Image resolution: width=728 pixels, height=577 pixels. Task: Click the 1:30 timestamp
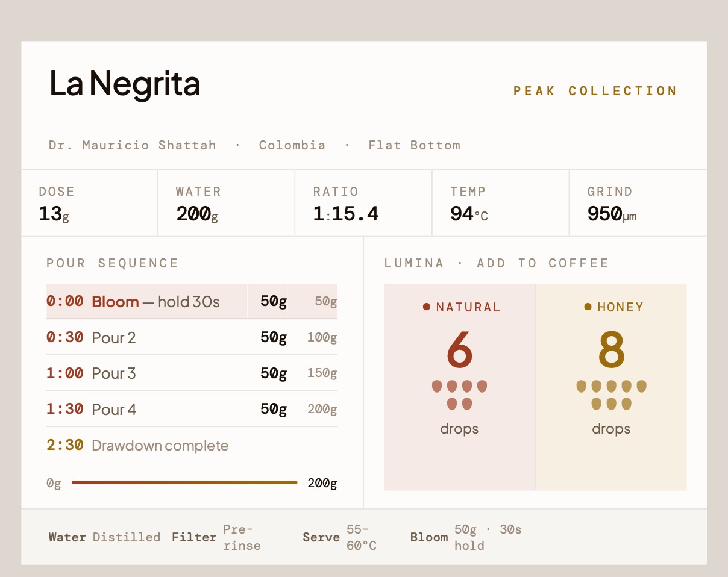(x=65, y=409)
